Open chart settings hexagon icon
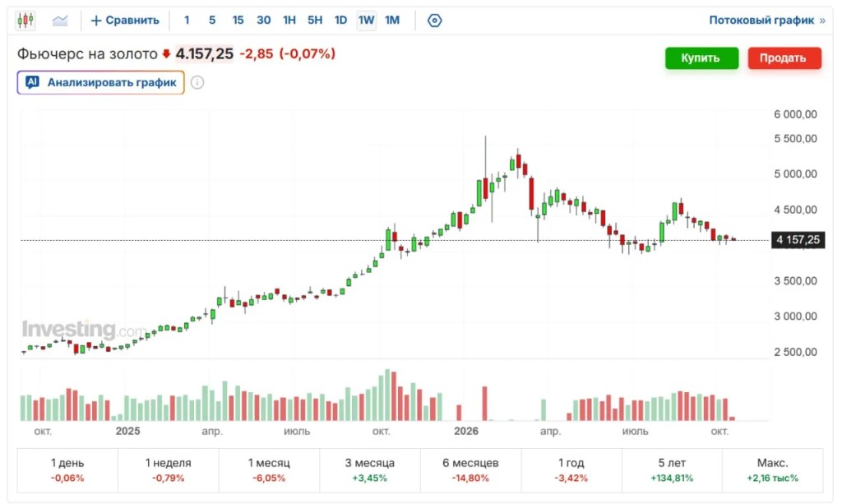Viewport: 842px width, 504px height. [434, 21]
